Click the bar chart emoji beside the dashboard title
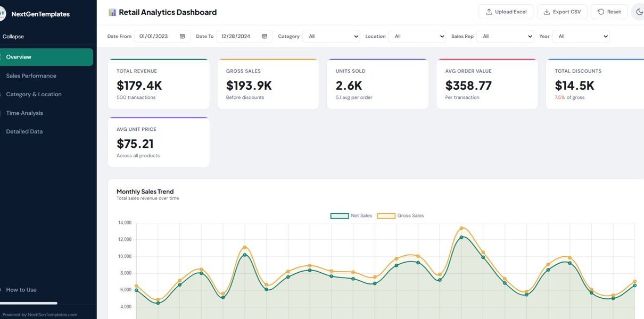This screenshot has width=644, height=319. pos(112,12)
